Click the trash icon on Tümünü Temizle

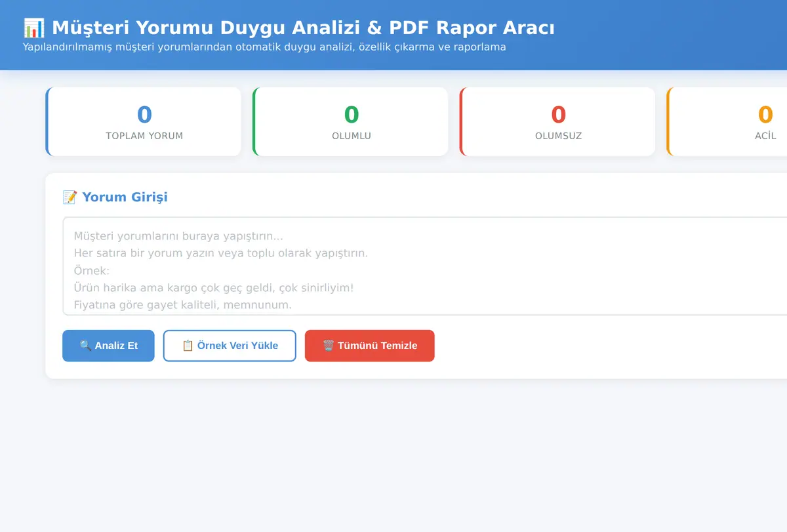point(329,346)
